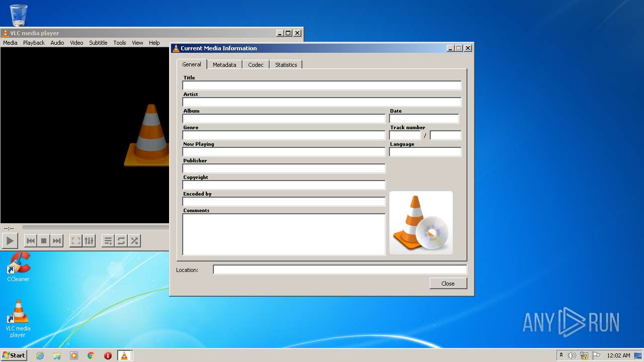Screen dimensions: 644x362
Task: Click the Comments text area
Action: pos(284,234)
